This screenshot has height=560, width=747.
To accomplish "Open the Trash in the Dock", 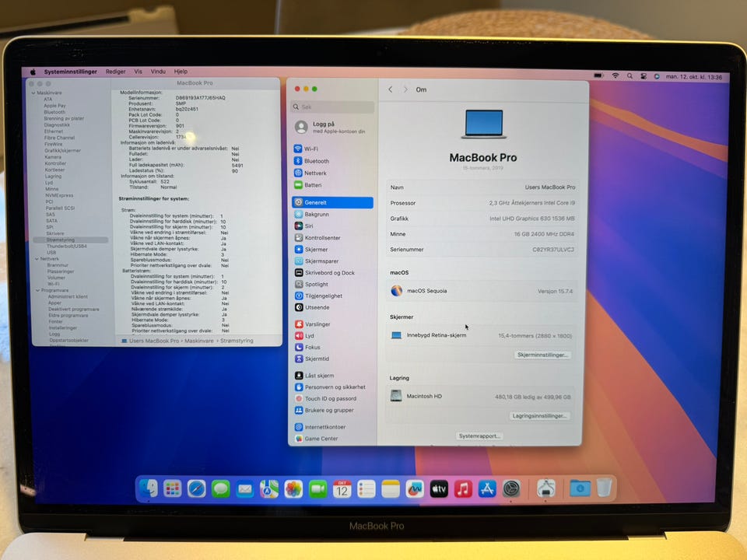I will [604, 488].
